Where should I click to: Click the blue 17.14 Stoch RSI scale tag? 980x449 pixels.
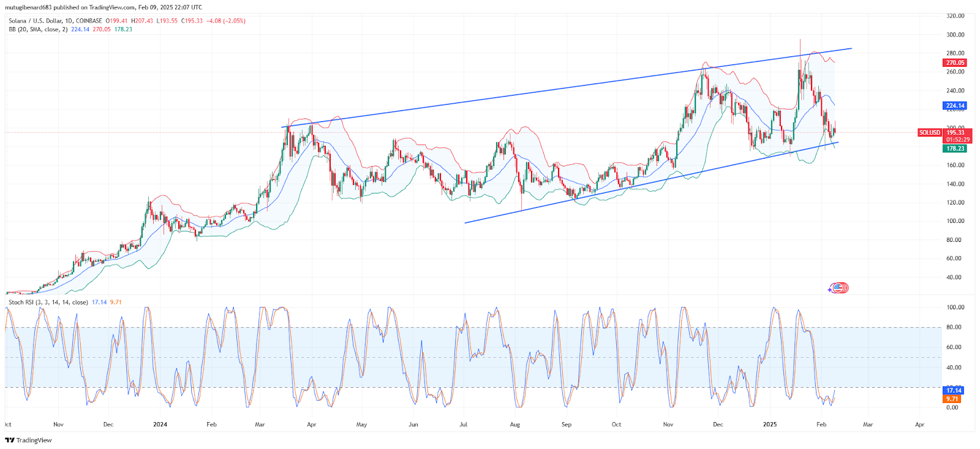(x=954, y=390)
